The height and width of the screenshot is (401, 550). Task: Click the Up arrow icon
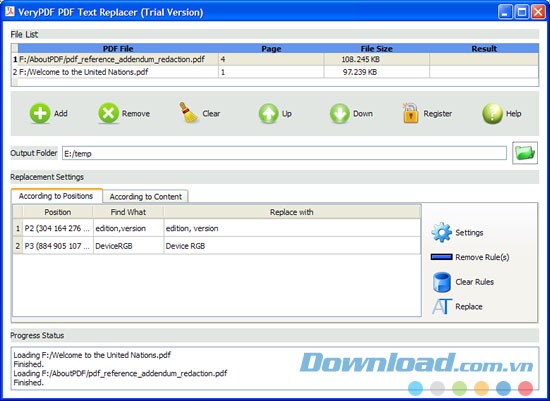click(269, 114)
